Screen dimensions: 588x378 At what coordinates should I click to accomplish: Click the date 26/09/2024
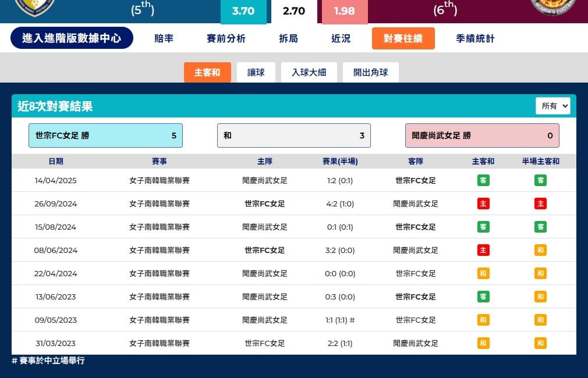click(x=55, y=204)
